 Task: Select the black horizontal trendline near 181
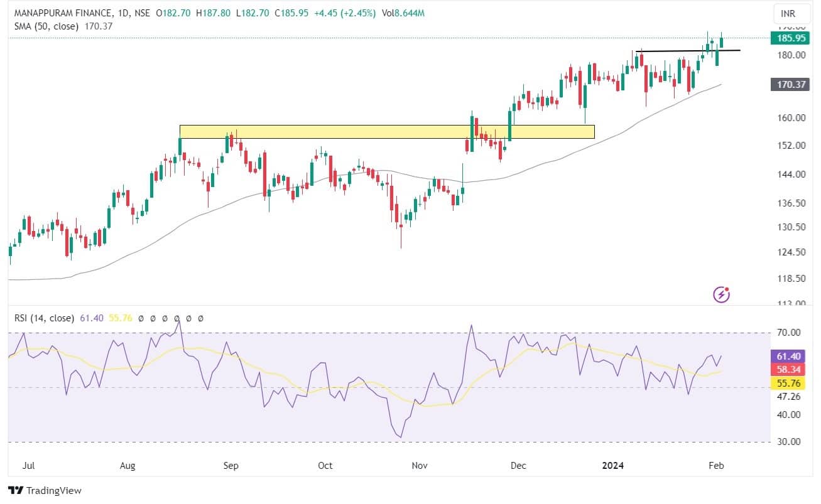click(688, 50)
